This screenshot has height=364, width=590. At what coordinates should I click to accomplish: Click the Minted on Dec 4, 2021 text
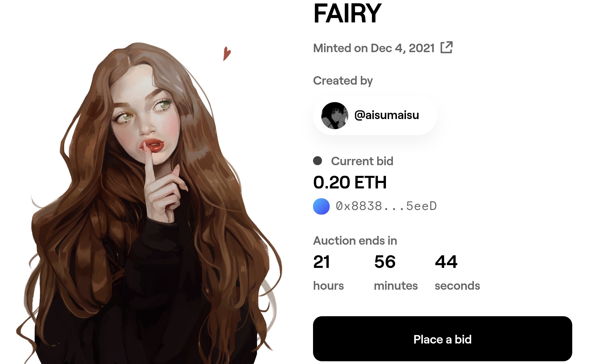point(374,48)
